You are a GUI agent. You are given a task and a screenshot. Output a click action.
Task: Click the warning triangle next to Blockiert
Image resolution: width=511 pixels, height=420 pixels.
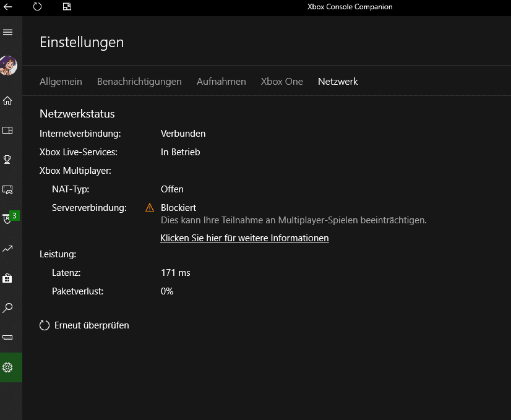click(150, 208)
